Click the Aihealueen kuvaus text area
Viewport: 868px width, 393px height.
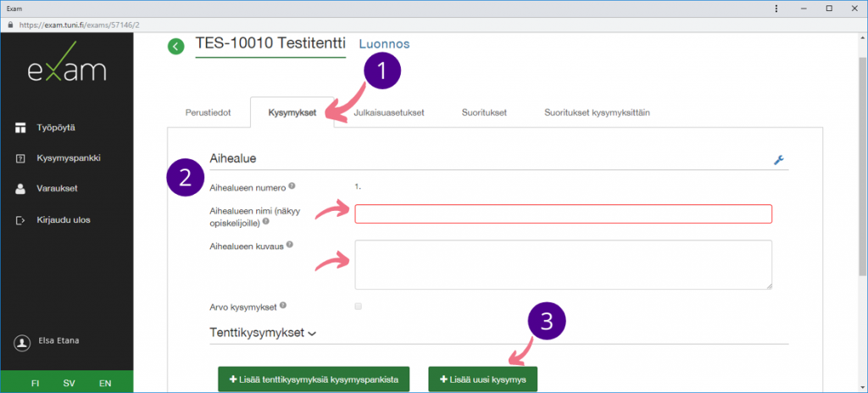pyautogui.click(x=563, y=264)
